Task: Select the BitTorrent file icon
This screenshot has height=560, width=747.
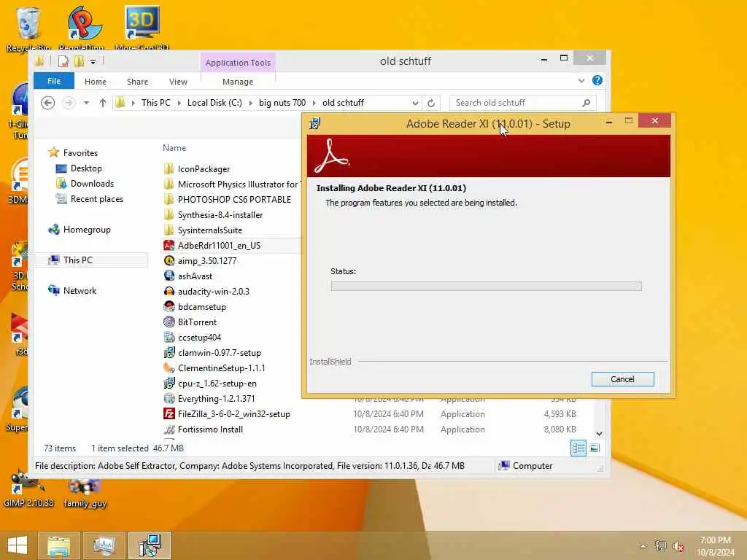Action: pos(169,322)
